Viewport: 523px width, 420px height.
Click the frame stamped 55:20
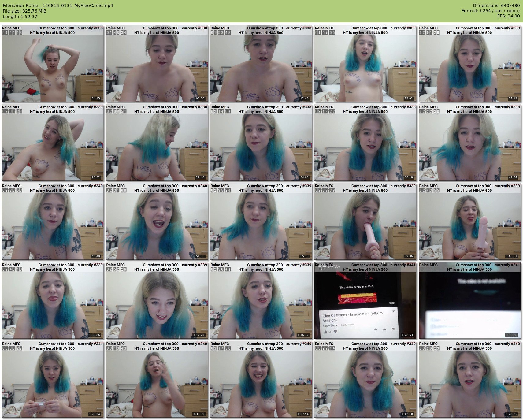tap(261, 221)
